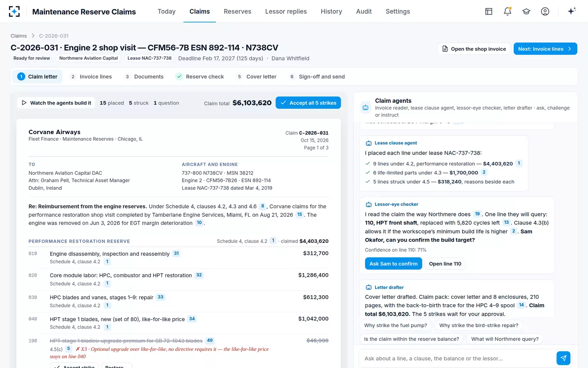Image resolution: width=588 pixels, height=368 pixels.
Task: Open the layout panel icon
Action: point(489,11)
